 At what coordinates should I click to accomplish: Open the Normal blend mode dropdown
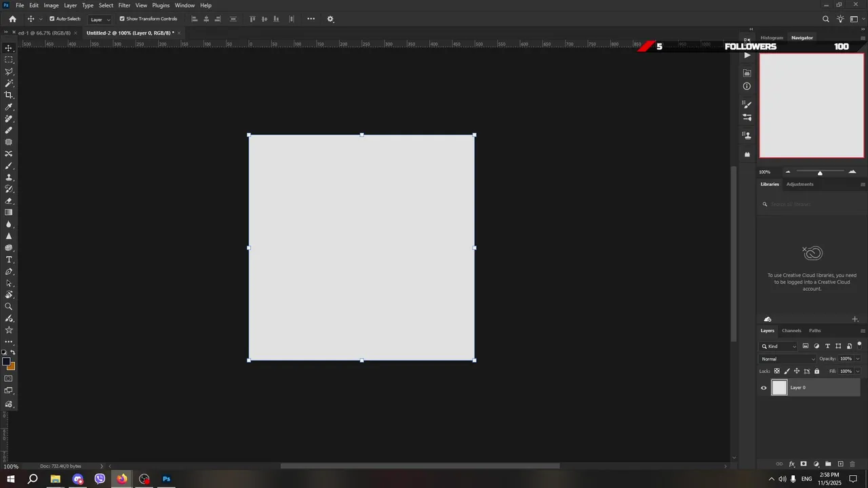[x=788, y=359]
